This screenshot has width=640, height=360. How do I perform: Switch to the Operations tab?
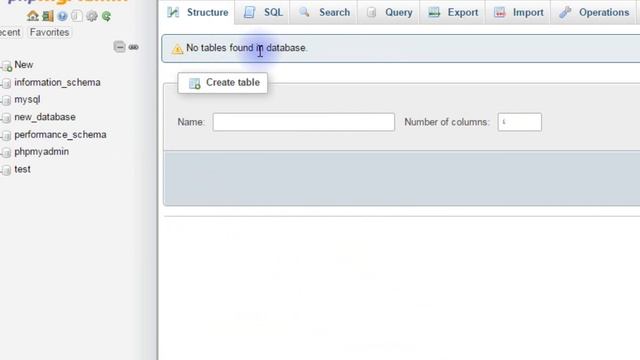pos(594,12)
